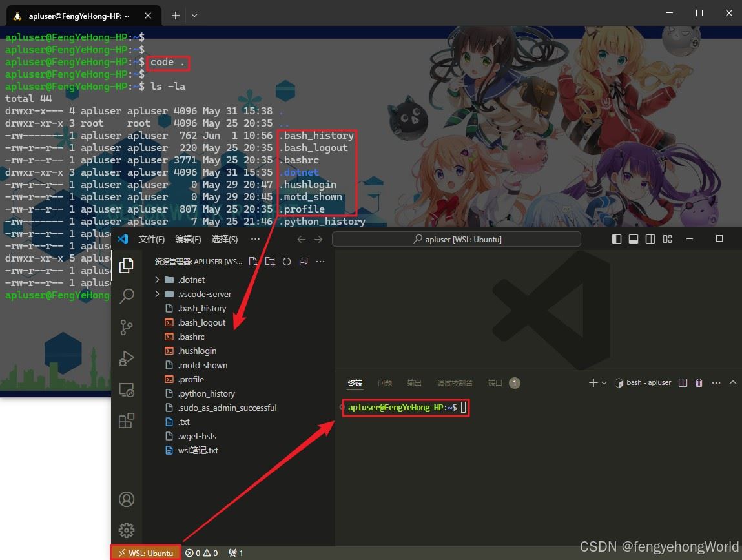Open the Customize Layout icon

[x=667, y=239]
